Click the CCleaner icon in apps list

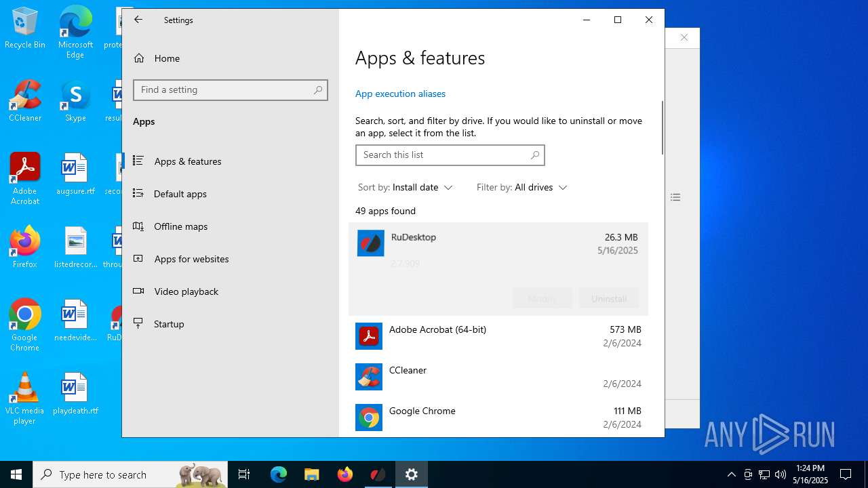369,377
